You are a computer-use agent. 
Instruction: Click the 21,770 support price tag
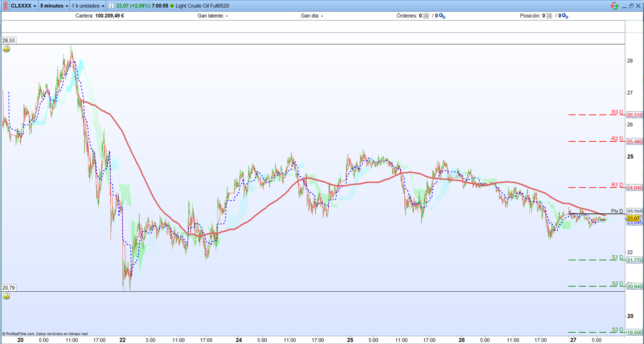pyautogui.click(x=634, y=260)
